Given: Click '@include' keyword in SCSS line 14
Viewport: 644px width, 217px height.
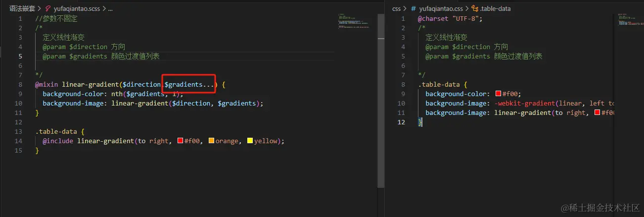Looking at the screenshot, I should pyautogui.click(x=58, y=141).
